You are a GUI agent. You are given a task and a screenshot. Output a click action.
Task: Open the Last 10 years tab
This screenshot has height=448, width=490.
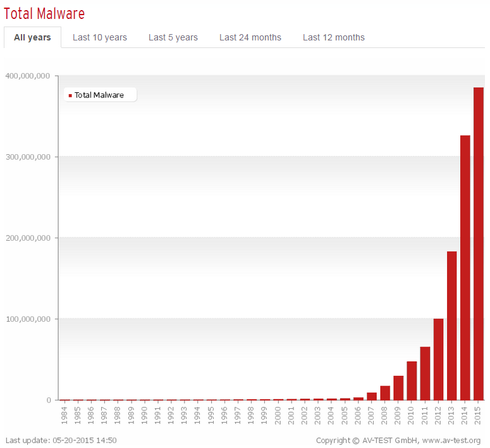(x=100, y=37)
